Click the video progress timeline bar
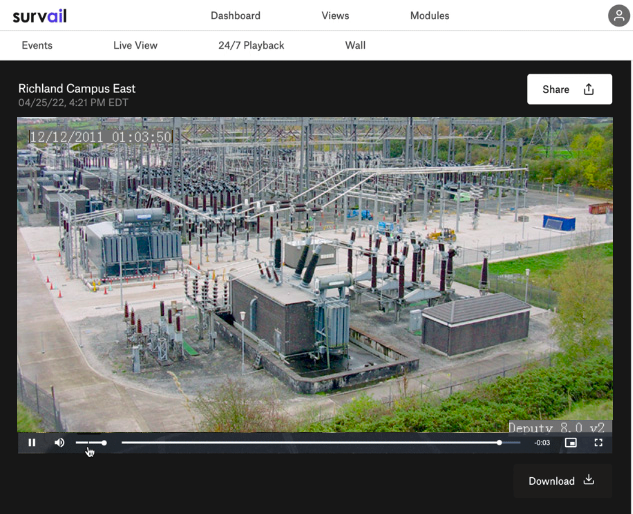Viewport: 633px width, 514px height. (310, 442)
